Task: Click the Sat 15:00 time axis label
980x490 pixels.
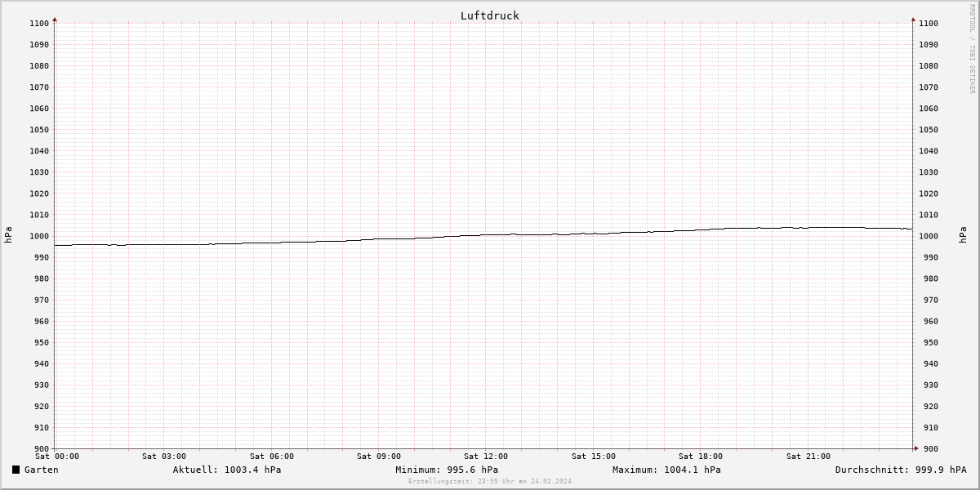Action: coord(594,457)
